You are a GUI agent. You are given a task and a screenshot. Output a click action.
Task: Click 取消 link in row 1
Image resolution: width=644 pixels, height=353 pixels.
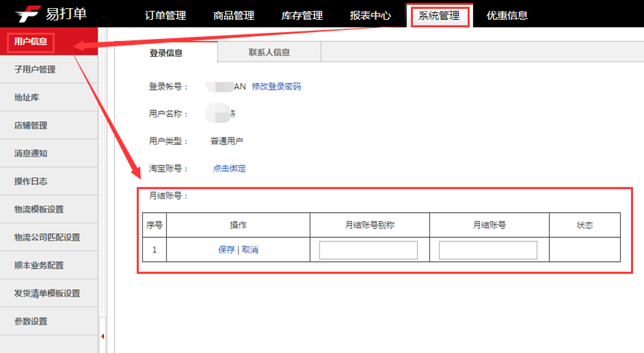pos(250,250)
